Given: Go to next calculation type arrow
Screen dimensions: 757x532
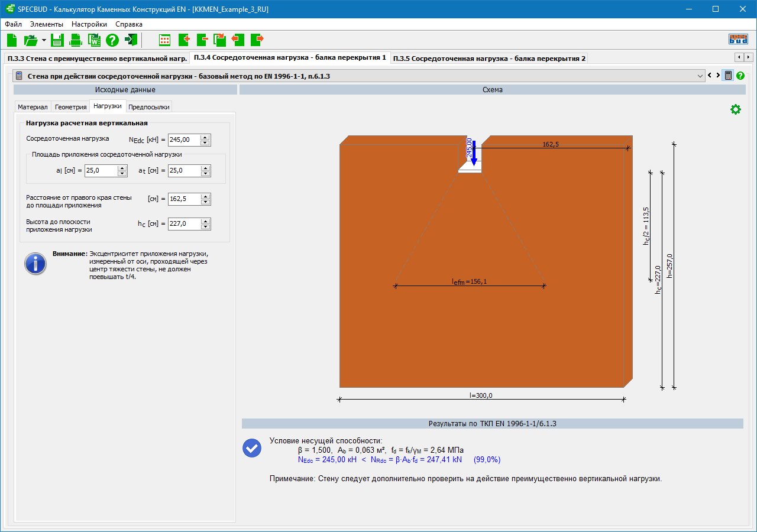Looking at the screenshot, I should point(718,76).
